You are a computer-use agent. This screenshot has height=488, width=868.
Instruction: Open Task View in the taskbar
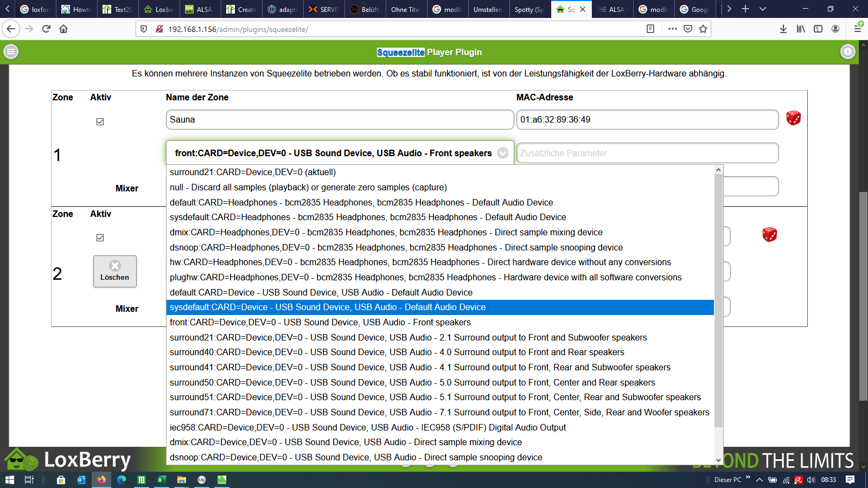click(x=29, y=480)
